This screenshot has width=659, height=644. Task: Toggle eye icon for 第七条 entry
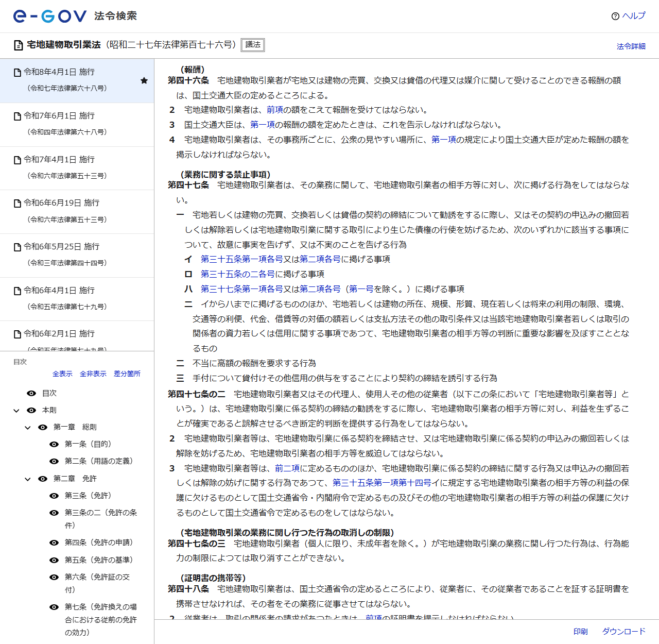[54, 607]
